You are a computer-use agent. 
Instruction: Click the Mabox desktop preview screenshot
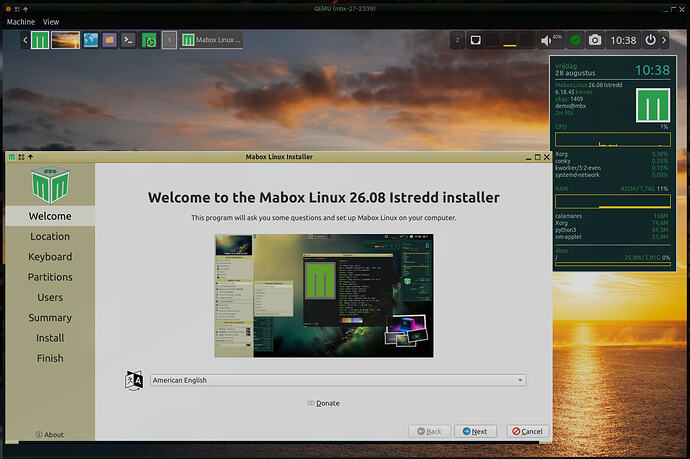click(324, 296)
